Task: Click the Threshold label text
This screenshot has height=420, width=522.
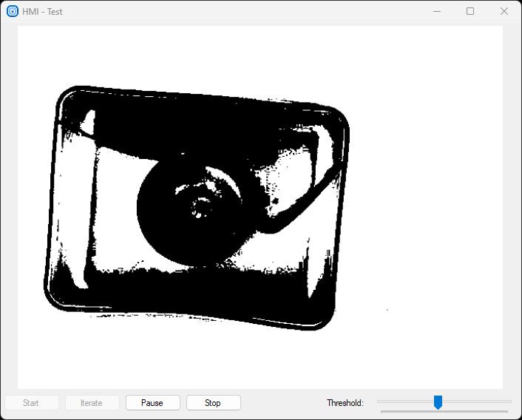Action: 345,403
